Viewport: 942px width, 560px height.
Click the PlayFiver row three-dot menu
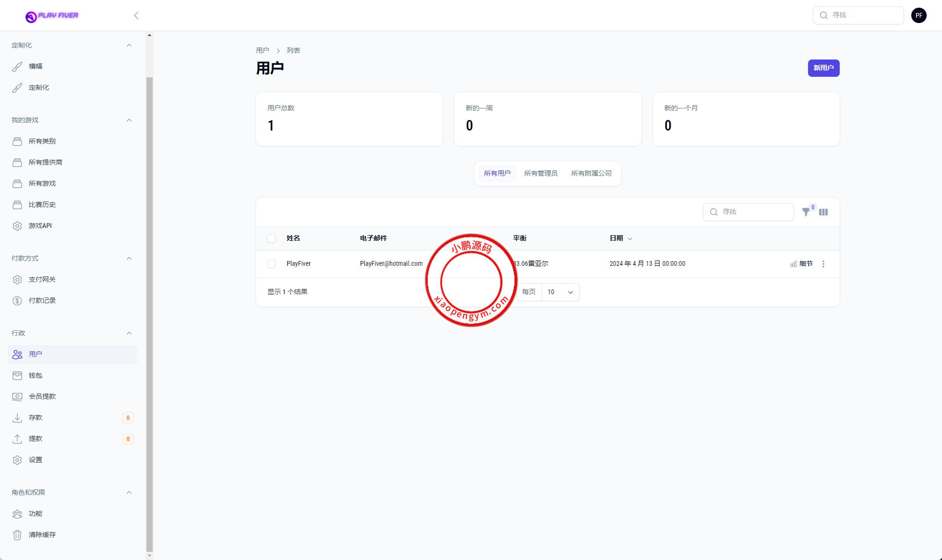point(823,264)
